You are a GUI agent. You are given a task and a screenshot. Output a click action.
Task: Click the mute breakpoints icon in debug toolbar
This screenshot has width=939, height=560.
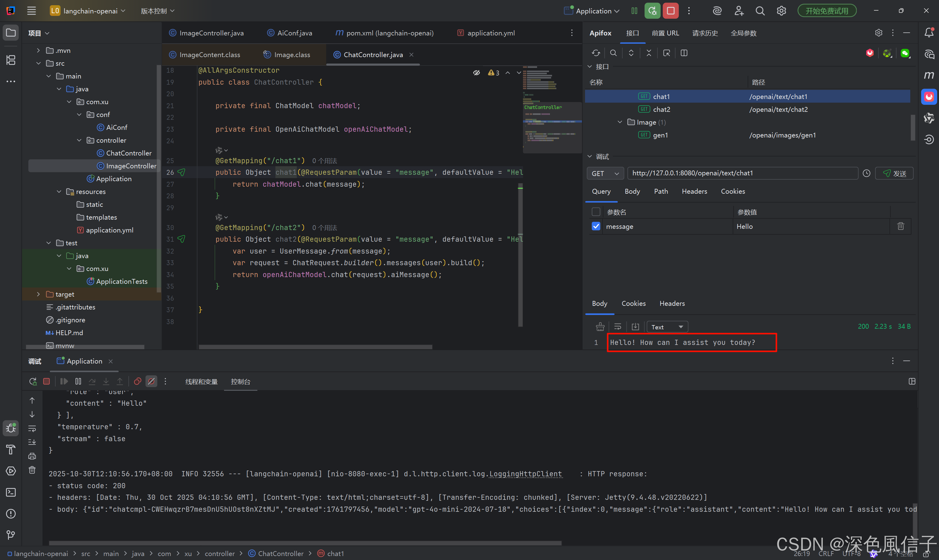(x=151, y=381)
